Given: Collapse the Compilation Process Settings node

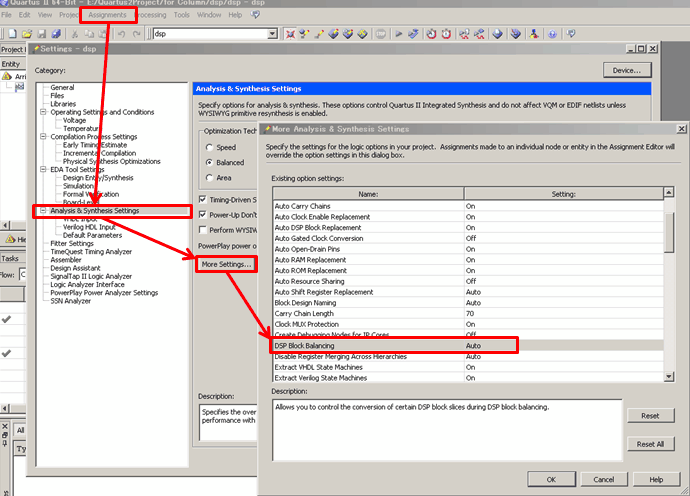Looking at the screenshot, I should (42, 137).
